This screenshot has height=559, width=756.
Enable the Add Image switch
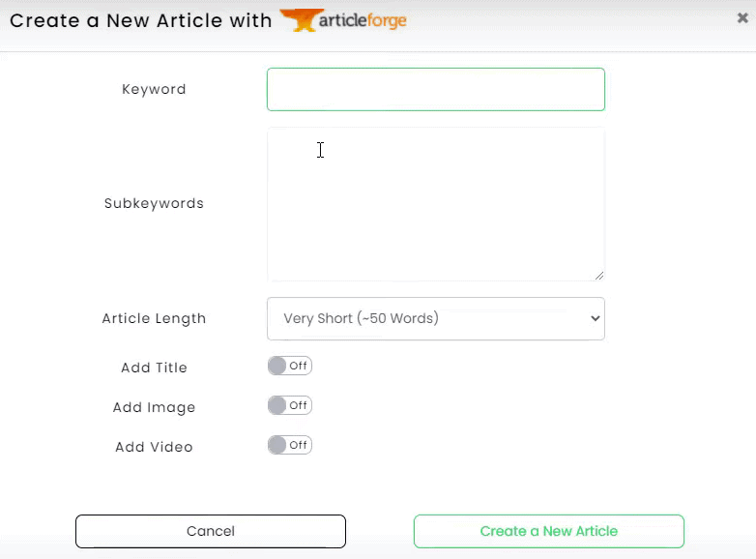click(x=290, y=405)
